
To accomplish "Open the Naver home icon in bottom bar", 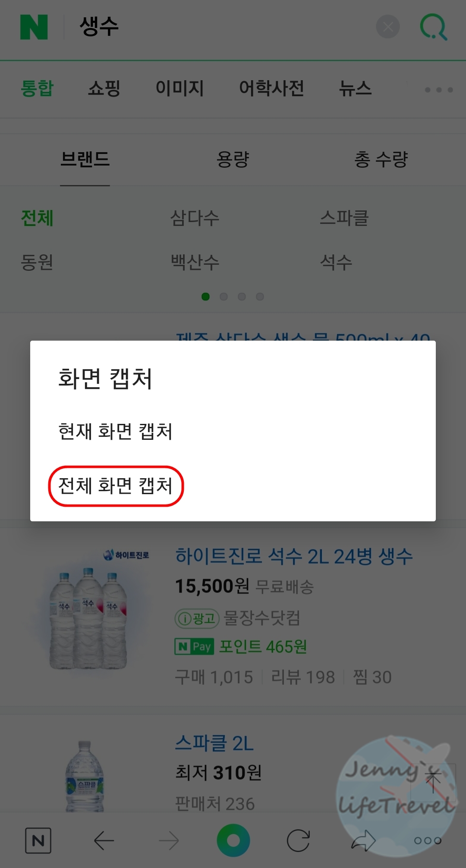I will pyautogui.click(x=38, y=840).
